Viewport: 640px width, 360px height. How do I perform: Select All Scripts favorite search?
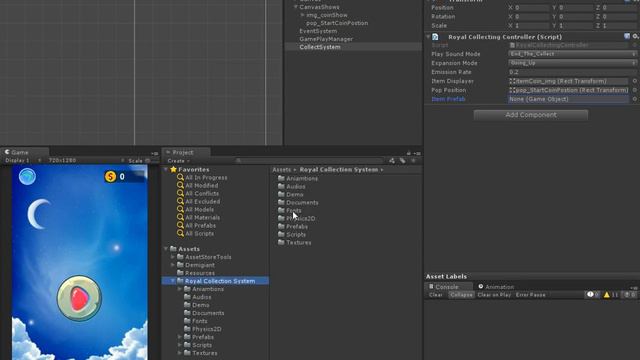click(x=195, y=233)
